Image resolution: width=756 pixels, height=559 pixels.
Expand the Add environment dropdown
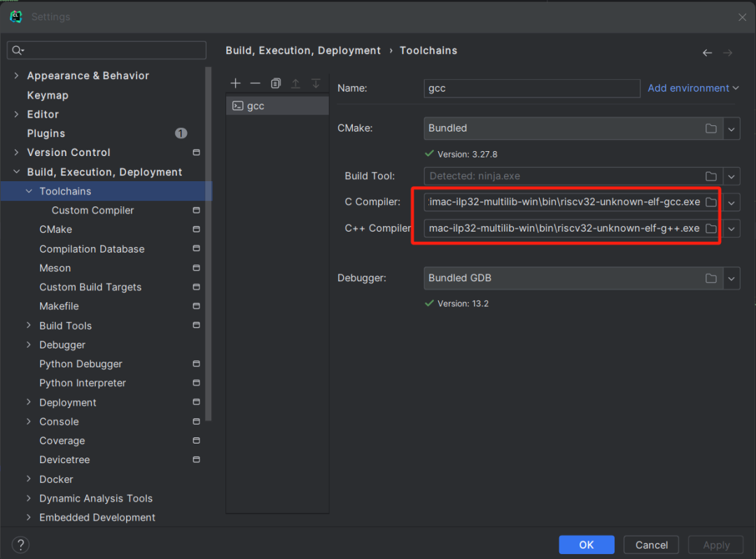[x=693, y=88]
